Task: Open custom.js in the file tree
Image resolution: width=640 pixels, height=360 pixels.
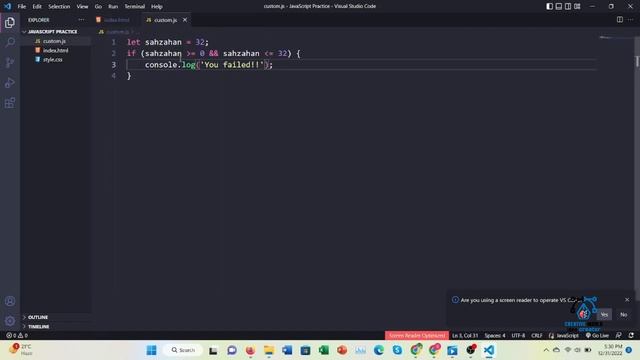Action: coord(54,41)
